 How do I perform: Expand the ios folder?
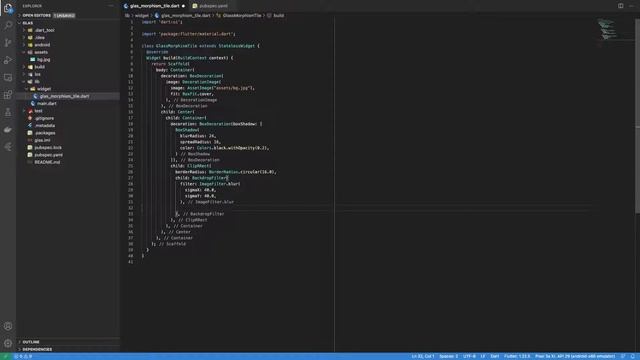coord(38,74)
